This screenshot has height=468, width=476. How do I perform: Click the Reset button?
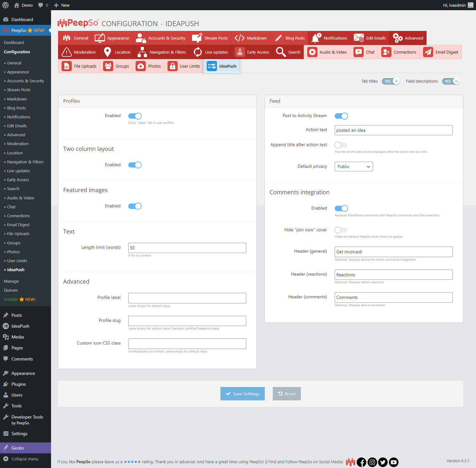coord(286,394)
